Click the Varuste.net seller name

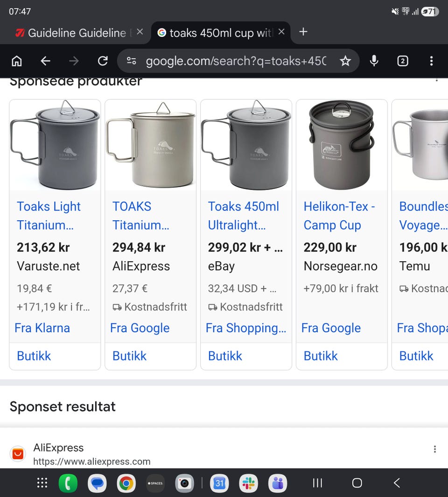[x=48, y=266]
